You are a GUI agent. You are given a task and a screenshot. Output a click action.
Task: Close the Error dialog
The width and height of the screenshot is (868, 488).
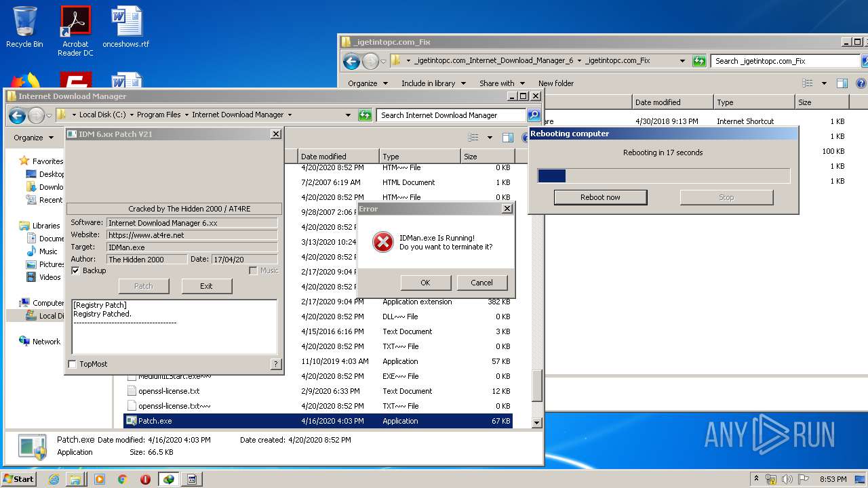(x=507, y=209)
